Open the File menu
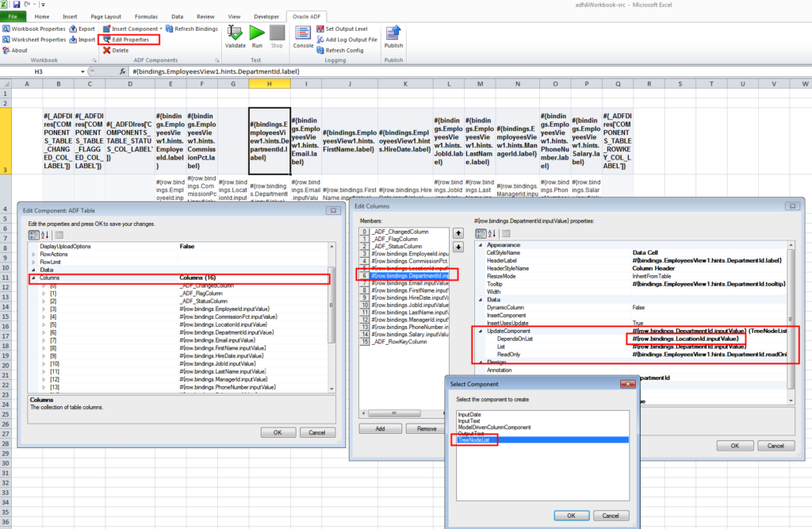Viewport: 812px width, 529px height. coord(11,15)
